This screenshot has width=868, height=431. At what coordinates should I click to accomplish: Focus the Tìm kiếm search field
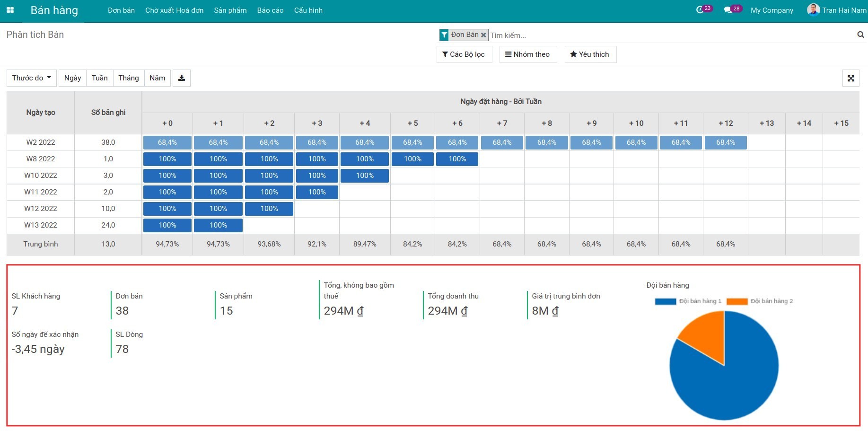[672, 35]
